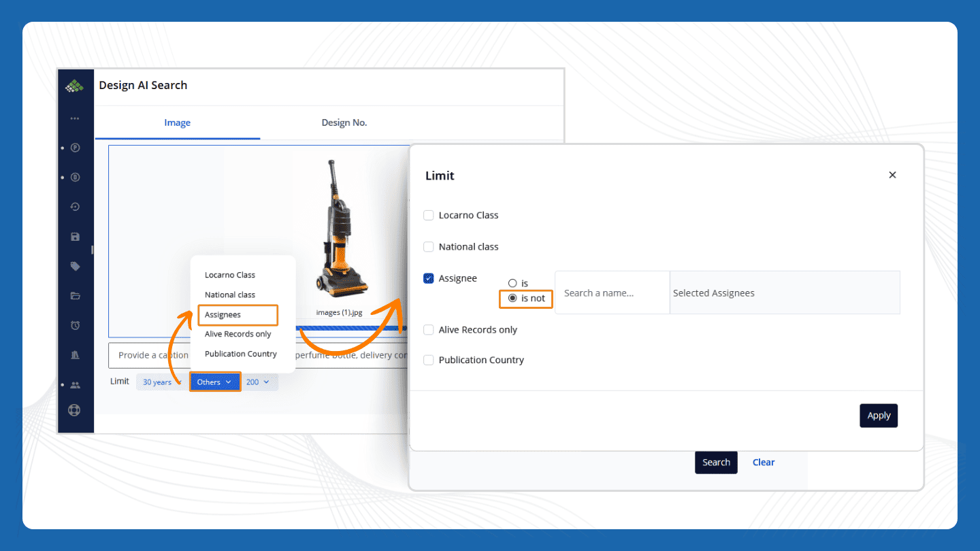Open the saved searches disk icon
Screen dimensions: 980x551
click(76, 237)
